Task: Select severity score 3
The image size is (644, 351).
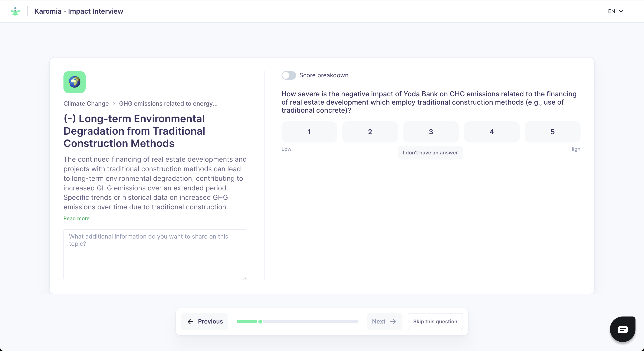Action: tap(431, 132)
